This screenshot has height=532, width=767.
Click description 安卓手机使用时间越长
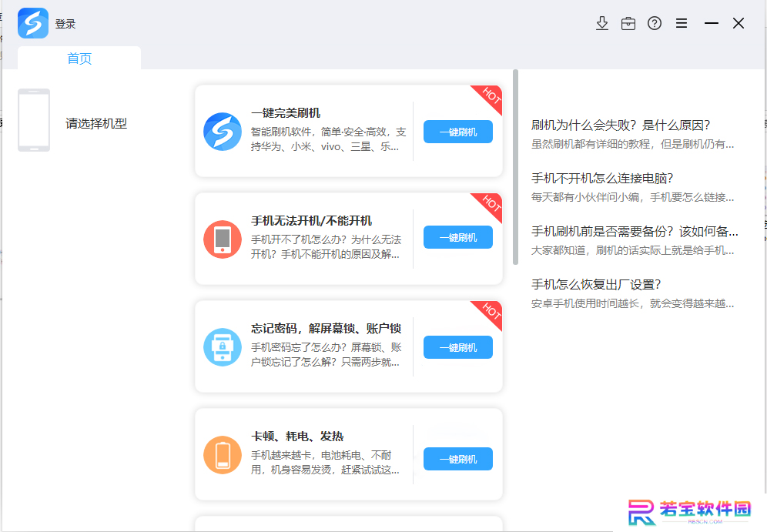pyautogui.click(x=632, y=303)
